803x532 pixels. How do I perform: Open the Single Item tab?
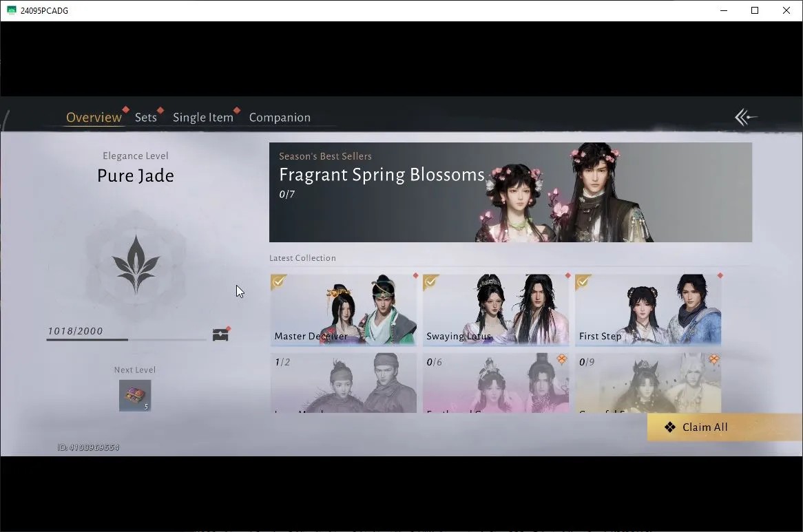[x=202, y=117]
